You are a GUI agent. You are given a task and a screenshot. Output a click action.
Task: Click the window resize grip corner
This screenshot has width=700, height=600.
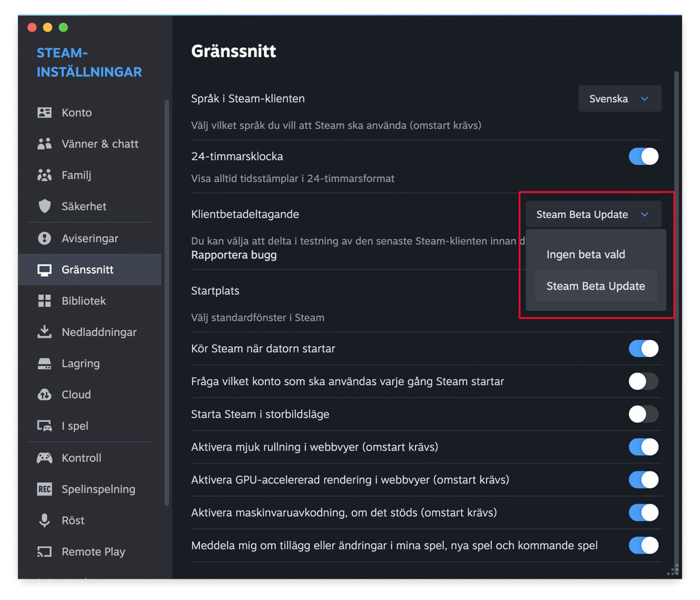coord(673,570)
